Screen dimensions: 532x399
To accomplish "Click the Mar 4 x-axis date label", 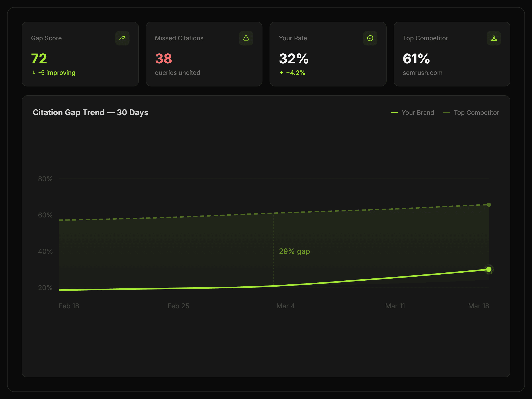I will click(x=285, y=306).
